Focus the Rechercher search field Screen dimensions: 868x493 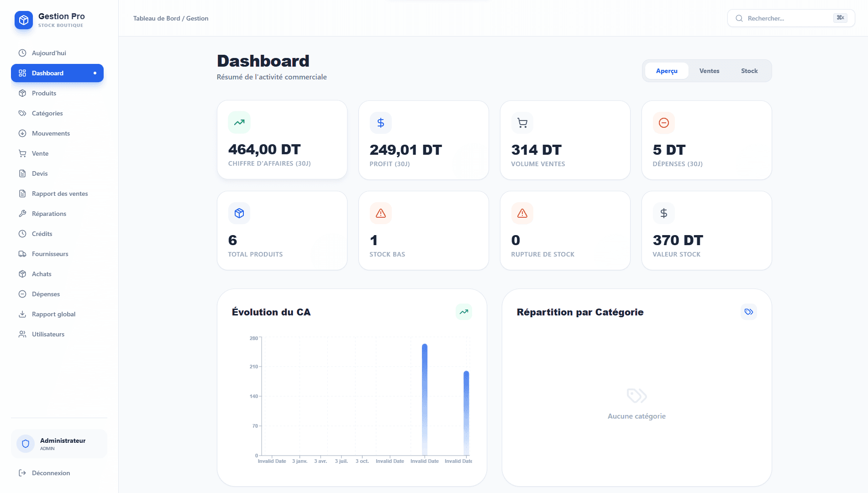pos(791,18)
